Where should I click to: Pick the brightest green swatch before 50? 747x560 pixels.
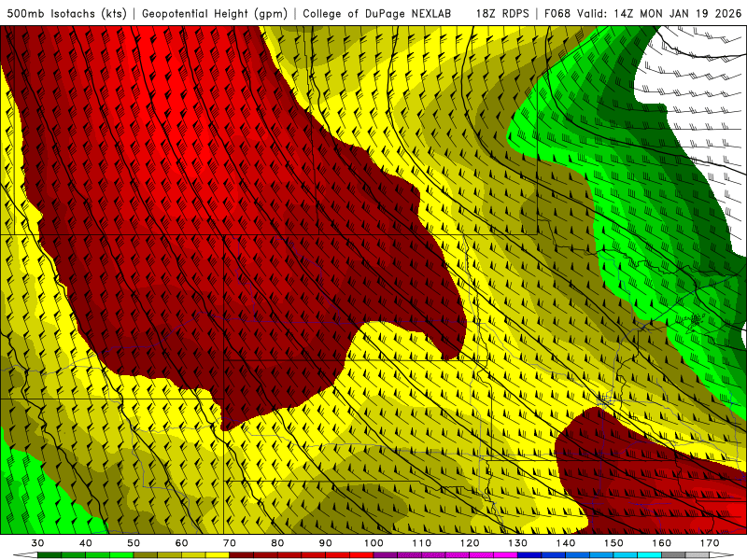point(121,554)
